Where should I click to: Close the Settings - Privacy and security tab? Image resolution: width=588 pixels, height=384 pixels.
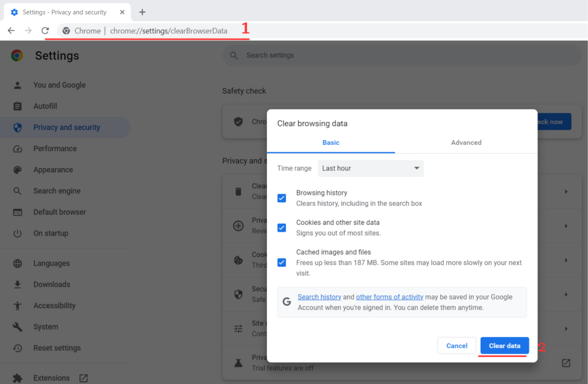pyautogui.click(x=122, y=12)
